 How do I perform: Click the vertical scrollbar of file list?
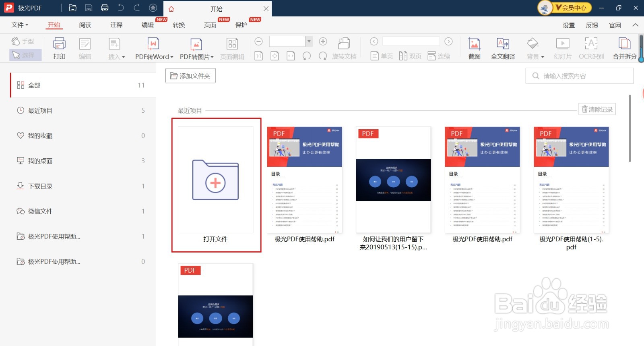click(x=630, y=128)
